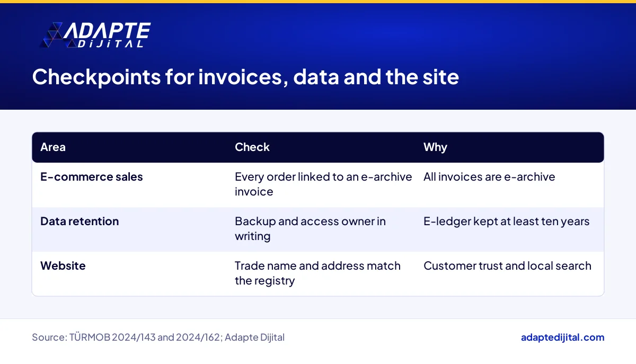Click the 'Area' column header
The height and width of the screenshot is (364, 636).
(x=53, y=147)
